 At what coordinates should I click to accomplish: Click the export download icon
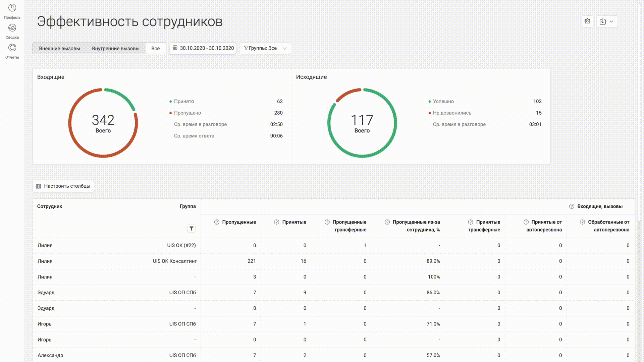603,21
